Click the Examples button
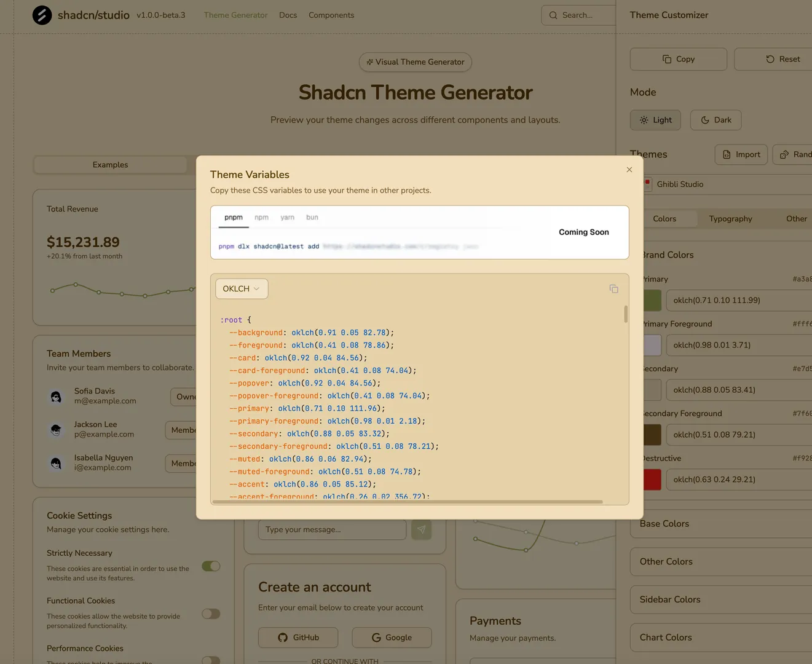812x664 pixels. (x=110, y=164)
